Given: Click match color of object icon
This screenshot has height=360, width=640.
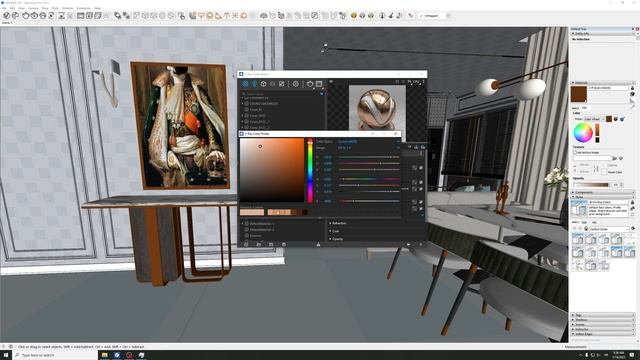Looking at the screenshot, I should [616, 119].
